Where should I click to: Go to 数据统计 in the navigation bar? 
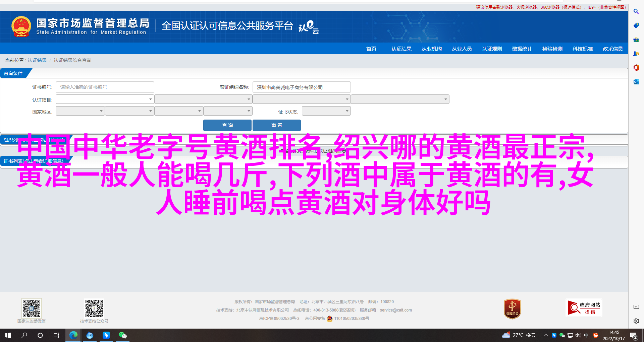click(522, 49)
